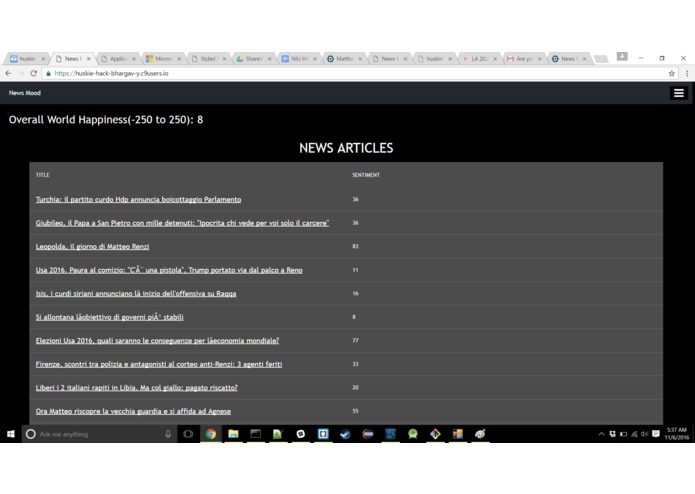This screenshot has height=494, width=695.
Task: Open Steam from the taskbar
Action: (x=345, y=434)
